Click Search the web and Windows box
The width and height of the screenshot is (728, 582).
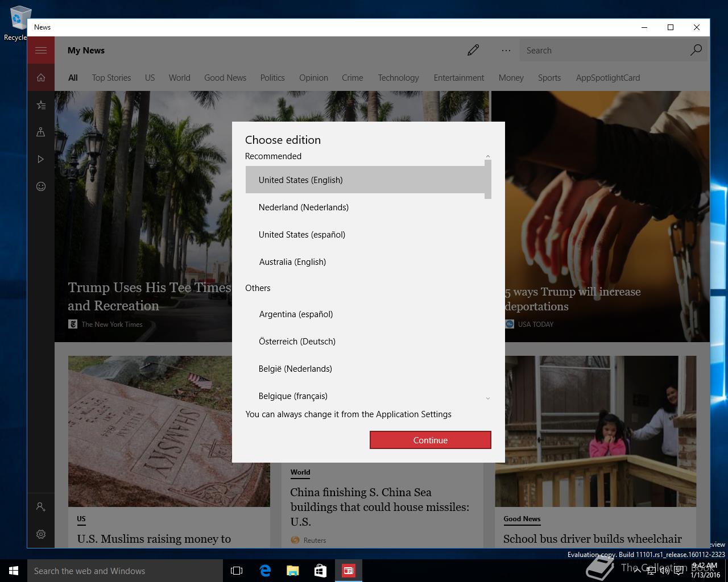pos(125,571)
